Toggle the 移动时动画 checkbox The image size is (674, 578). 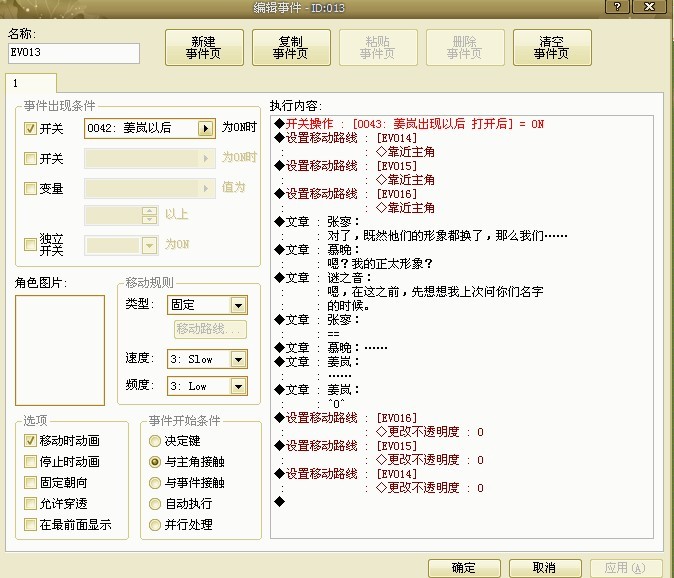point(30,440)
